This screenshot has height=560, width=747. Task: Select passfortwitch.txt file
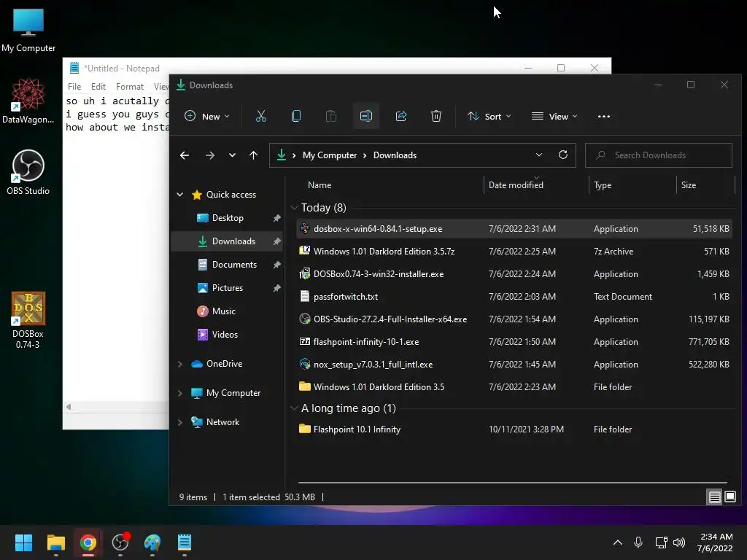tap(514, 296)
